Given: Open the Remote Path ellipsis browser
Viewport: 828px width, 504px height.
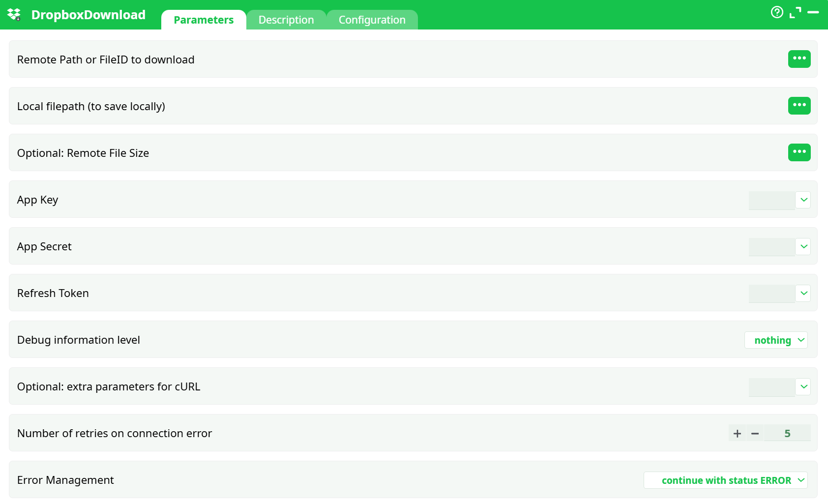Looking at the screenshot, I should 799,59.
